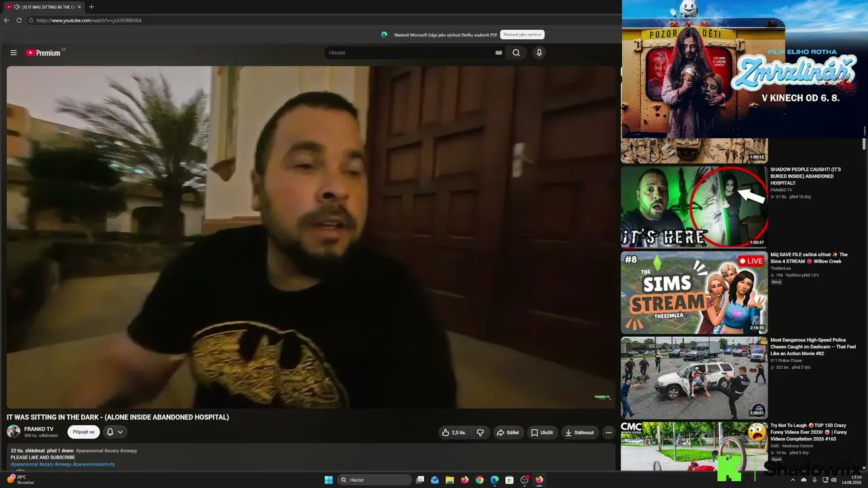Screen dimensions: 868x488
Task: Open the weather widget showing 28°C
Action: tap(20, 479)
